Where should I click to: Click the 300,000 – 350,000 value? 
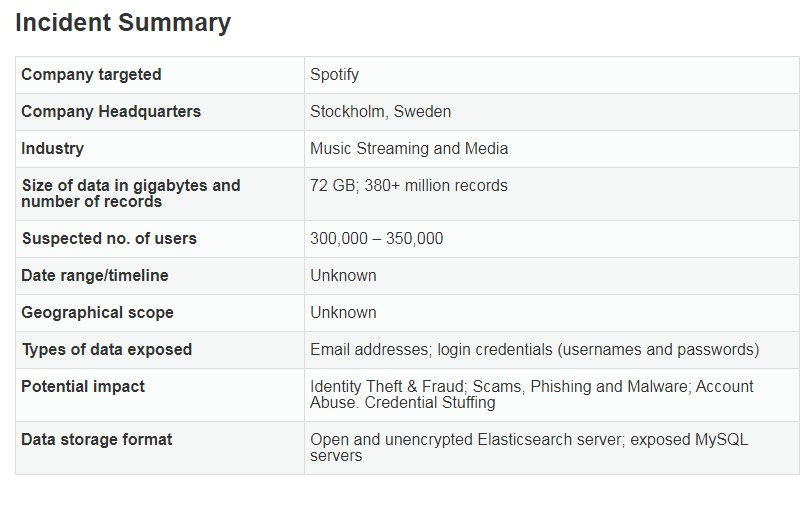pyautogui.click(x=376, y=238)
